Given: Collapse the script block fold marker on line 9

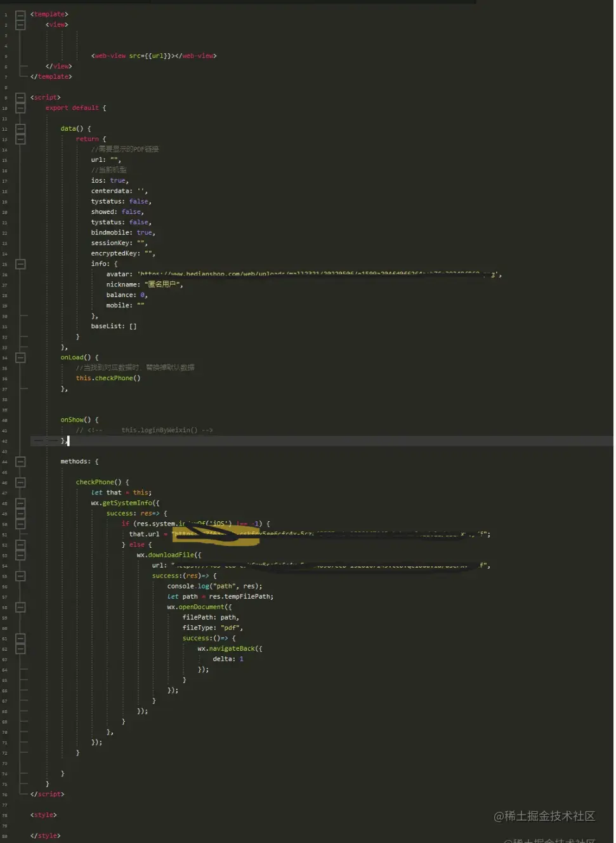Looking at the screenshot, I should click(20, 97).
